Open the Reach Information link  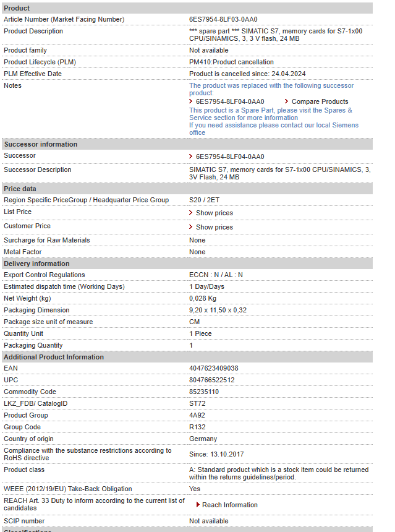pos(229,505)
